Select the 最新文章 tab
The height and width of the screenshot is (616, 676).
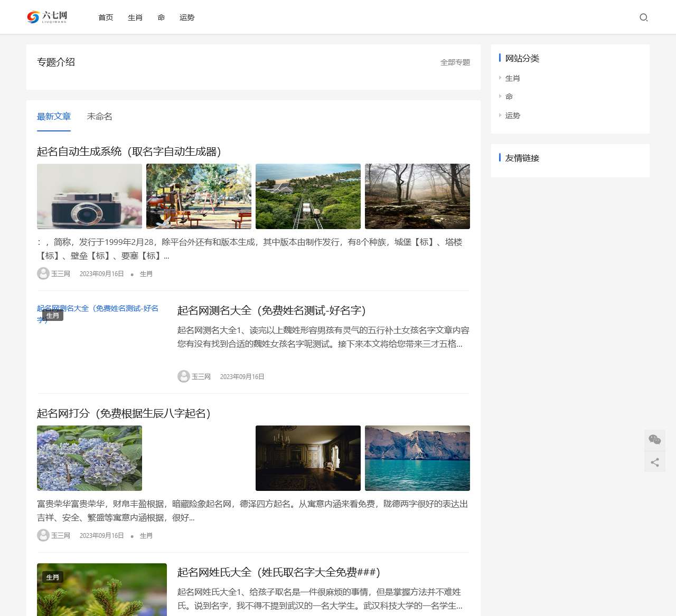[x=54, y=116]
